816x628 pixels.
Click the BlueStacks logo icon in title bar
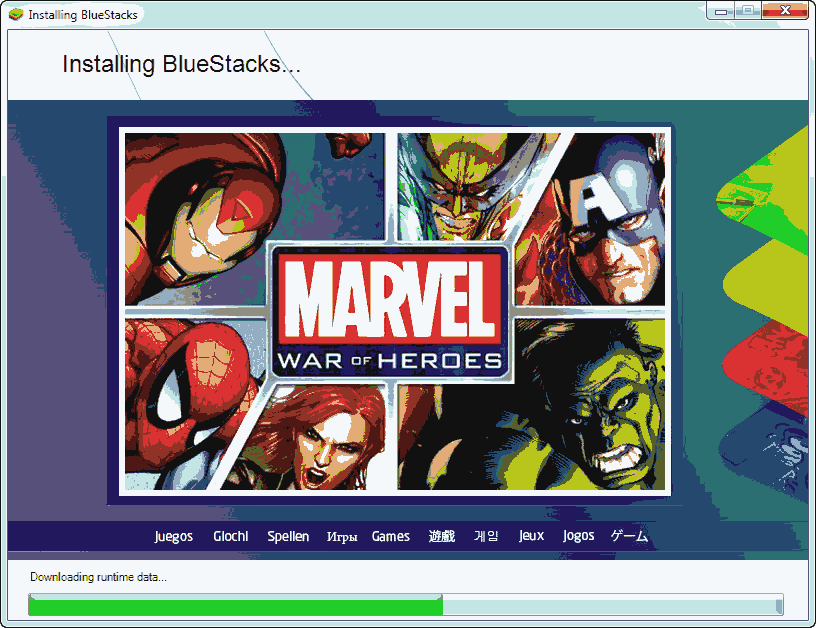point(16,14)
